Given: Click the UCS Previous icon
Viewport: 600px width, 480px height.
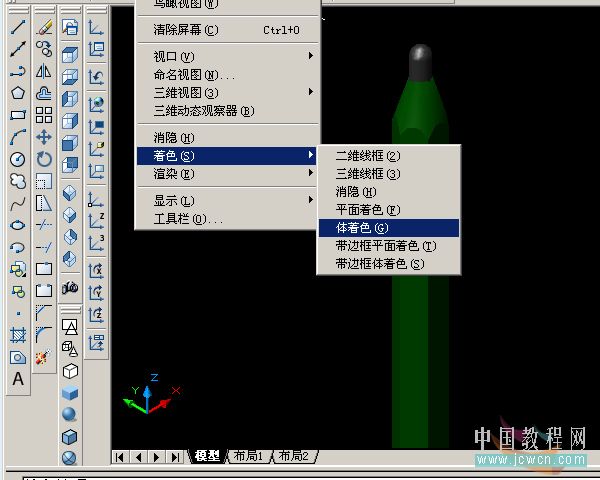Looking at the screenshot, I should point(96,77).
